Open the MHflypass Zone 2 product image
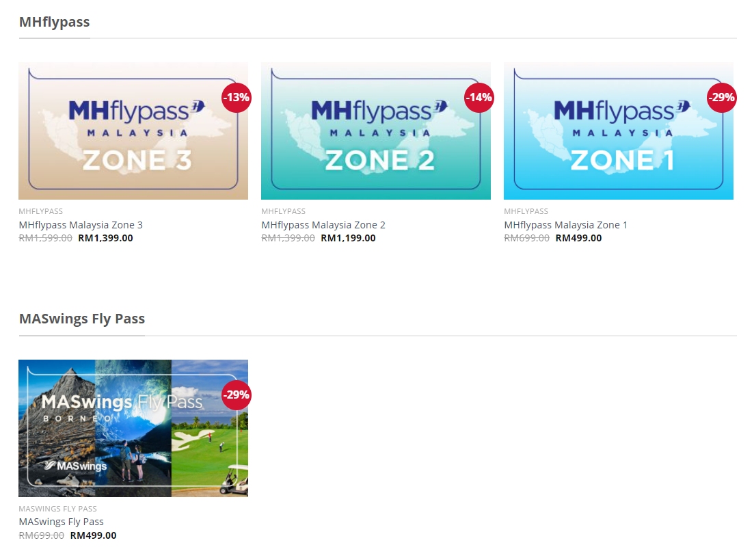Screen dimensions: 754x560 tap(375, 131)
